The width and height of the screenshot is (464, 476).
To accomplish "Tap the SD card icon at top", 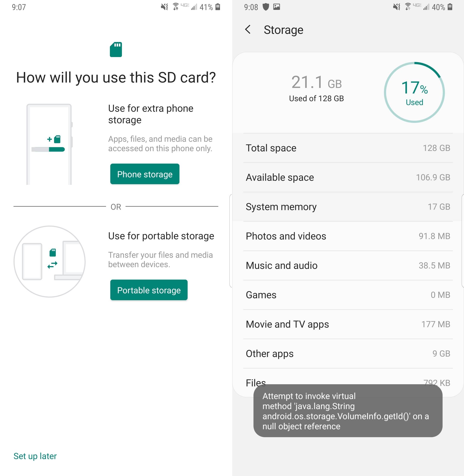I will tap(116, 50).
